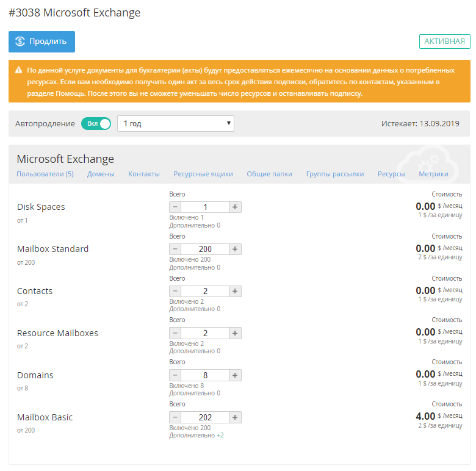Click the Mailbox Basic quantity field
476x471 pixels.
[205, 417]
